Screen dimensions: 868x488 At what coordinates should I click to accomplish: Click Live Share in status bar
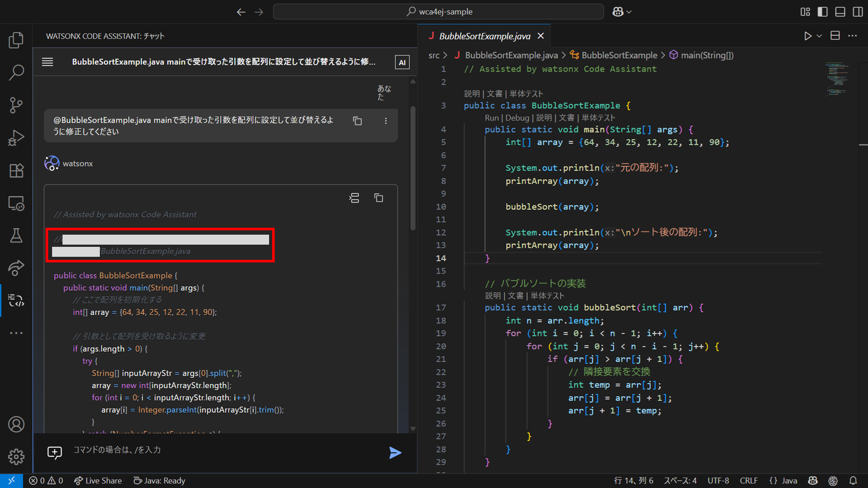(98, 481)
